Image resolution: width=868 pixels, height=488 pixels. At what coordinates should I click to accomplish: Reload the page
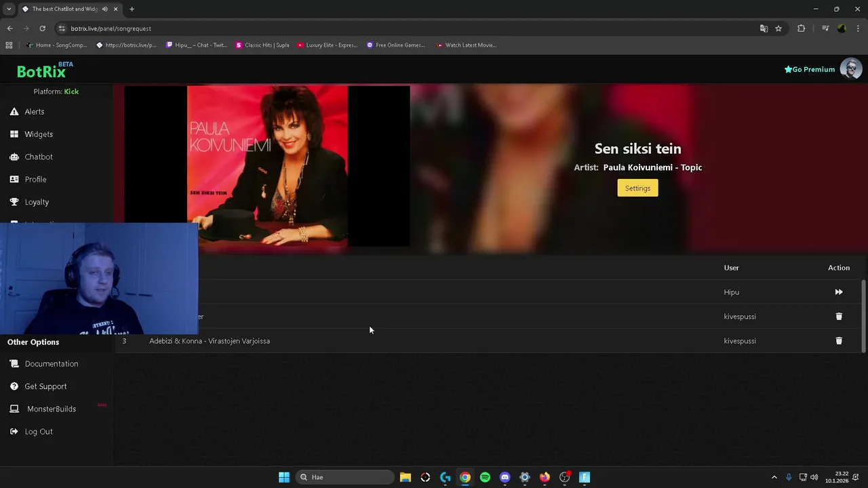(x=42, y=28)
